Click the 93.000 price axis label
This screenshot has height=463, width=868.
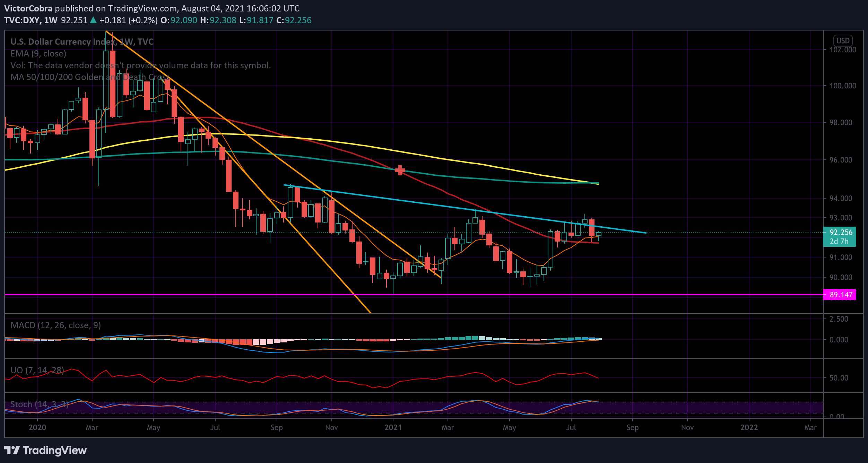pos(841,218)
